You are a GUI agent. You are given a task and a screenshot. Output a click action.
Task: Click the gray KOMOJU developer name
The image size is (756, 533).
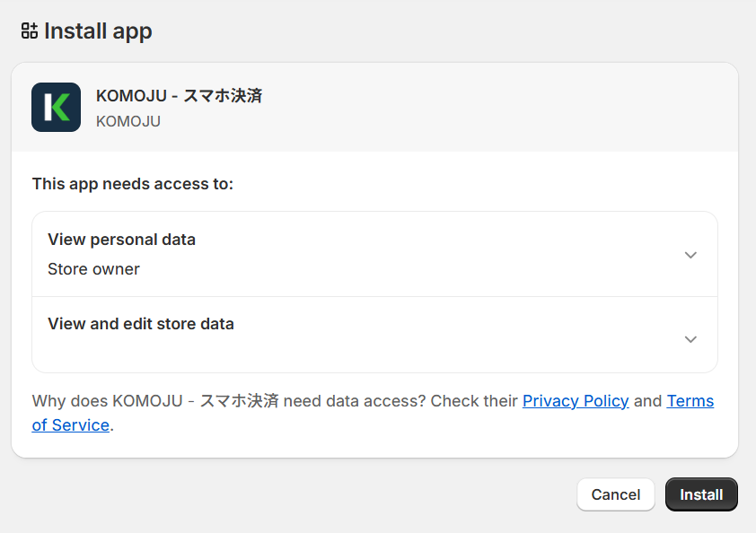coord(128,121)
